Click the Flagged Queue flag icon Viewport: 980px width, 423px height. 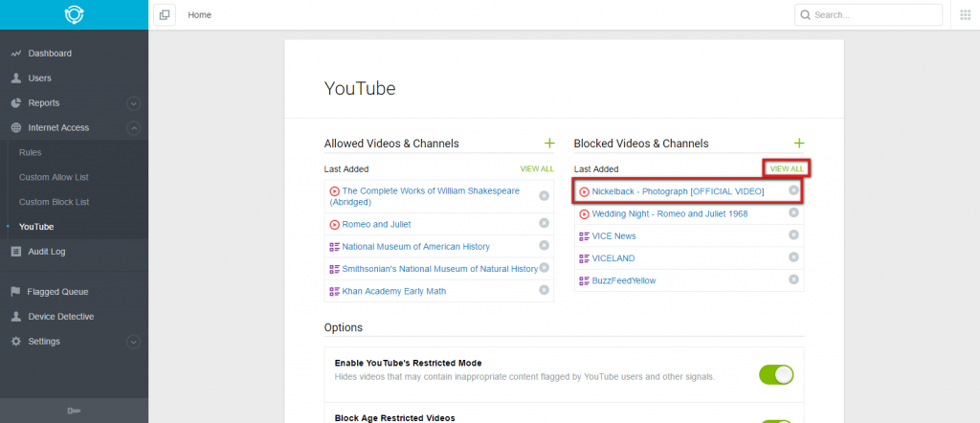click(16, 292)
